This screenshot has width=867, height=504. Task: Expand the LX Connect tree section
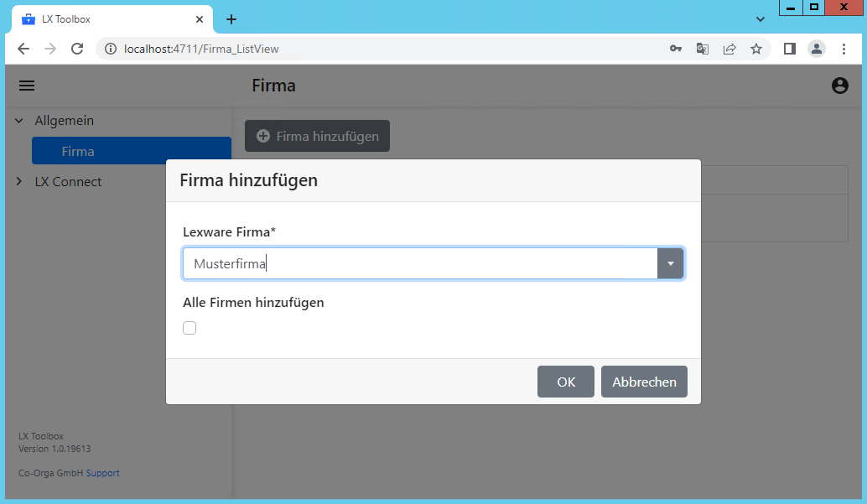point(19,182)
